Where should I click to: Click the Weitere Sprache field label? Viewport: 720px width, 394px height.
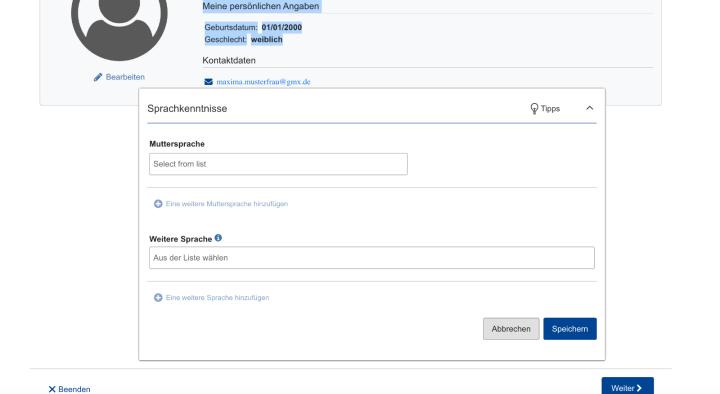(x=180, y=239)
